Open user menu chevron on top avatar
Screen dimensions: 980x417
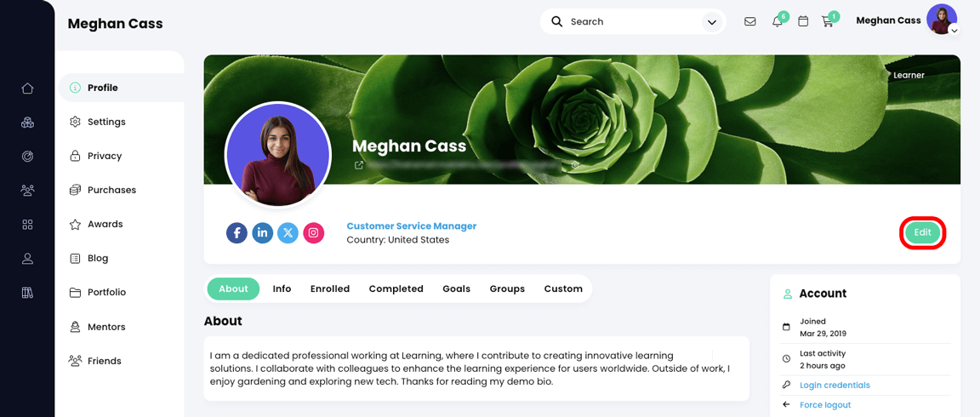pyautogui.click(x=954, y=30)
